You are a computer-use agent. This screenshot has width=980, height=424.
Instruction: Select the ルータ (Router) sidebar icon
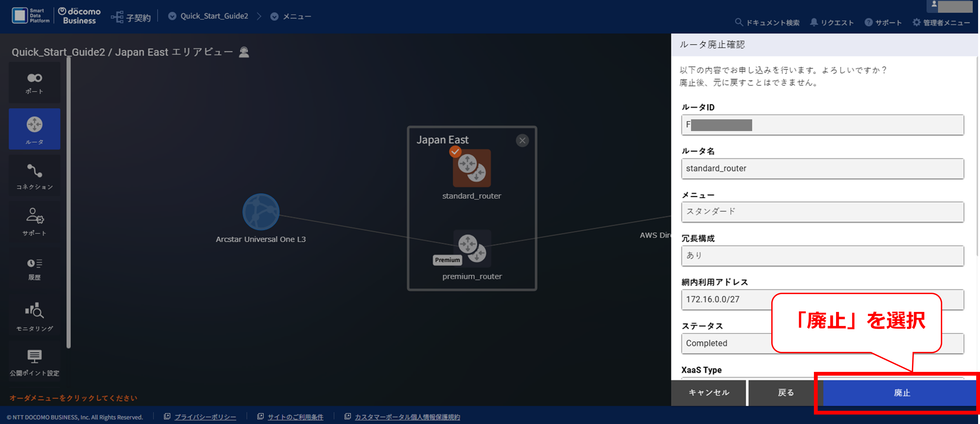pos(34,129)
